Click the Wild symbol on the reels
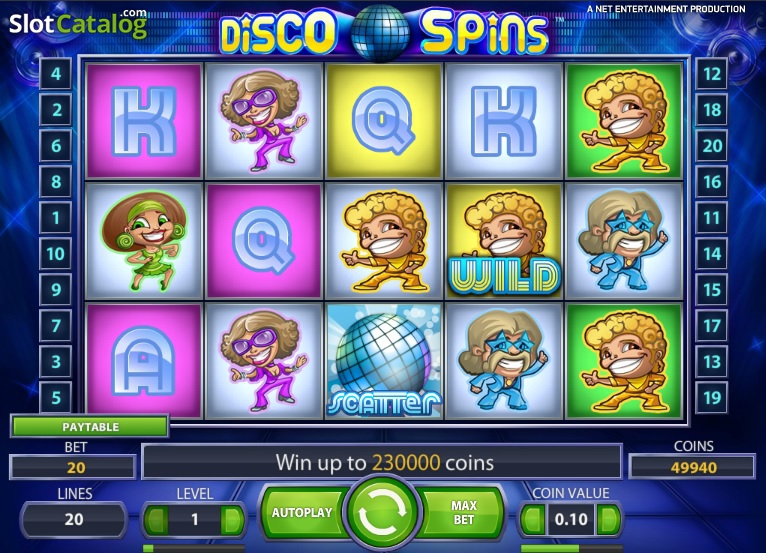This screenshot has height=553, width=766. click(x=503, y=241)
